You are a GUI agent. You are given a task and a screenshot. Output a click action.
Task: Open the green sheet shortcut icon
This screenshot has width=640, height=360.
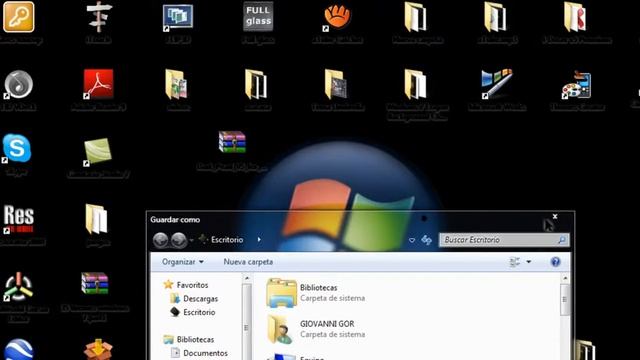coord(97,152)
